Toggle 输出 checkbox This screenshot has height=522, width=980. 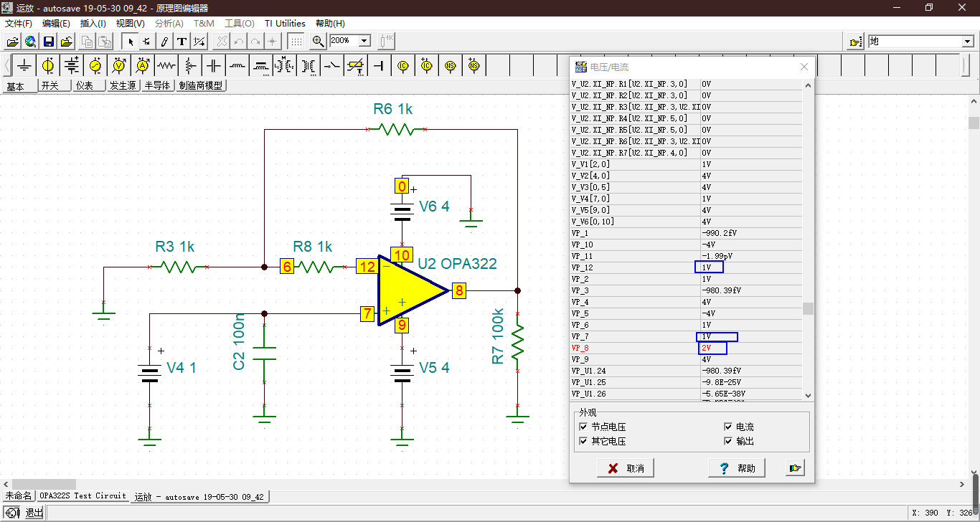click(728, 441)
